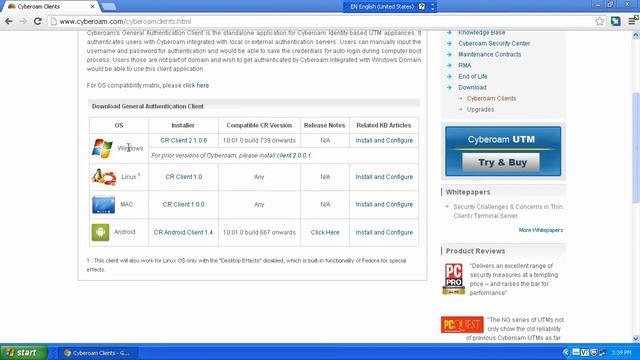Click the arrow bullet beside Download
Viewport: 640px width, 360px height.
click(x=449, y=87)
